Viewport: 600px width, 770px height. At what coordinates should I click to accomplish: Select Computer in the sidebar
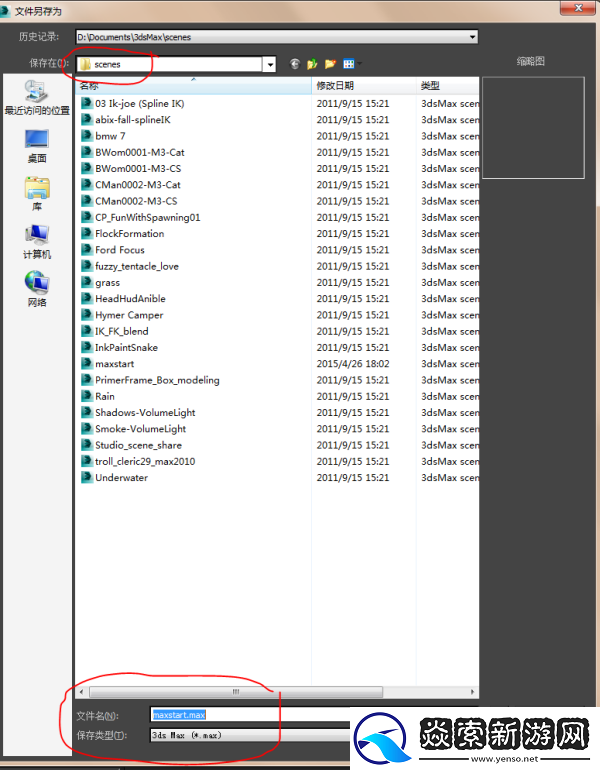(37, 241)
